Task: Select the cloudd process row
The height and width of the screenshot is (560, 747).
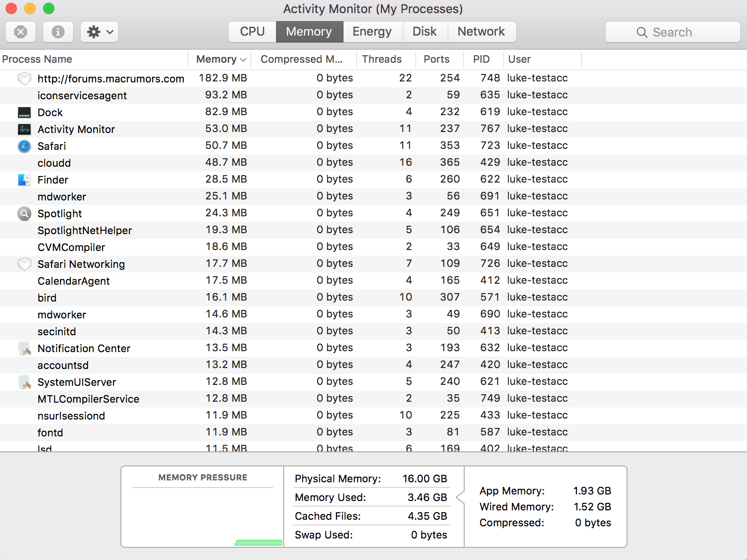Action: coord(373,162)
